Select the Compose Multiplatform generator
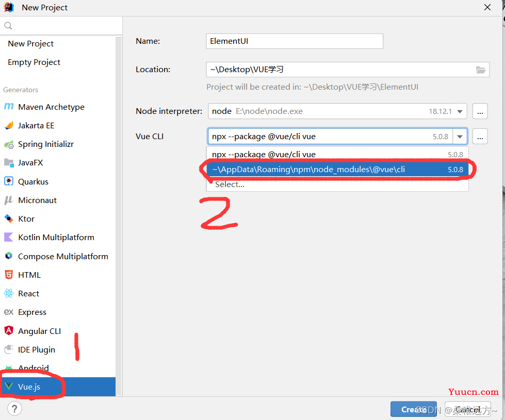The width and height of the screenshot is (505, 420). pos(58,256)
